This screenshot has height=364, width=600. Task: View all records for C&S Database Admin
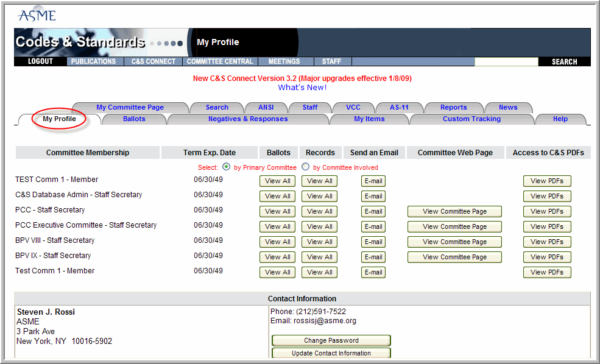(320, 196)
